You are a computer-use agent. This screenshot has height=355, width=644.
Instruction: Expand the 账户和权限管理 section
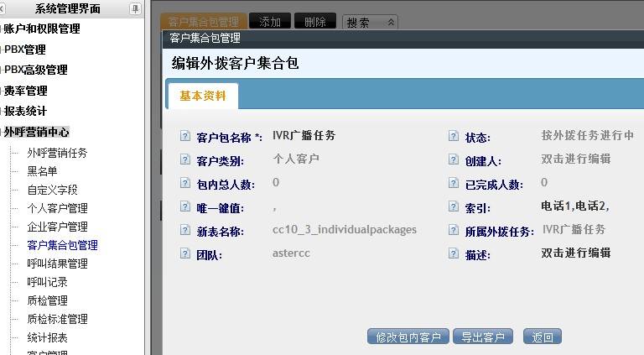coord(41,29)
